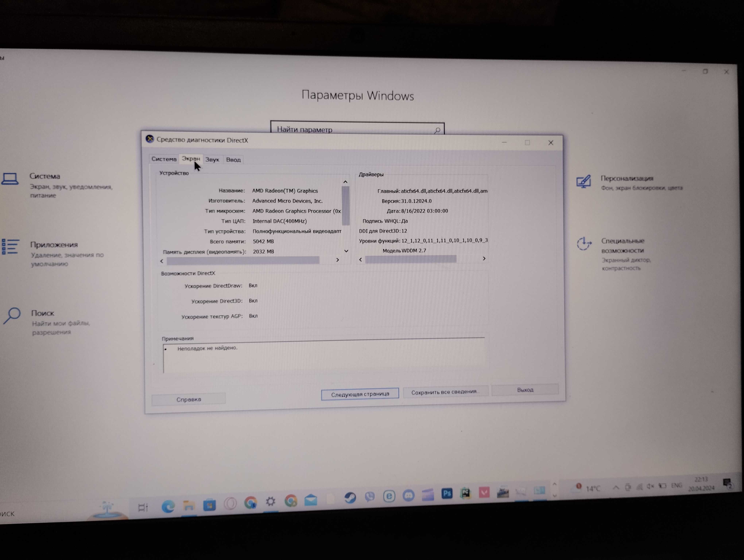
Task: Click the Устройство panel scroll up arrow
Action: tap(345, 182)
